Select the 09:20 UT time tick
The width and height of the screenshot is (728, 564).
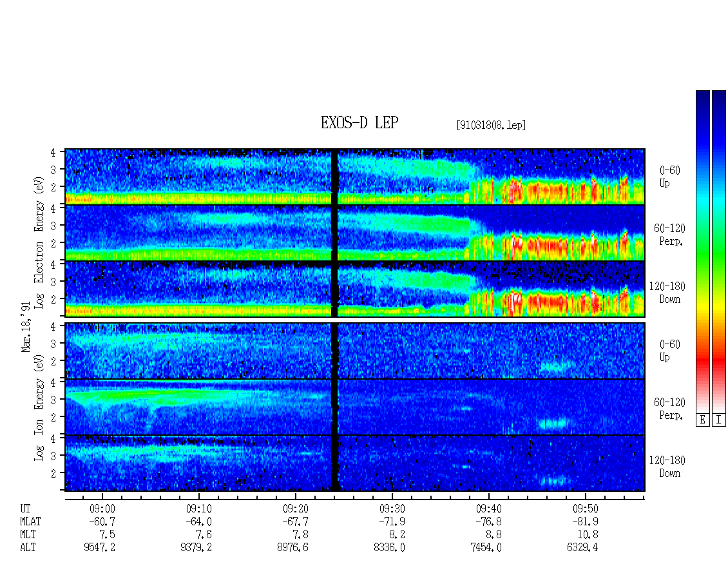(295, 509)
